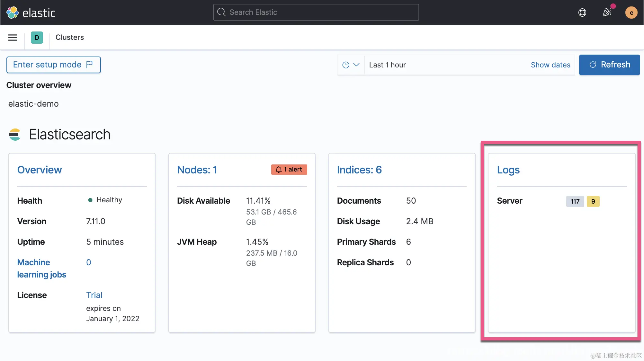Open the quick time range clock dropdown

coord(351,65)
